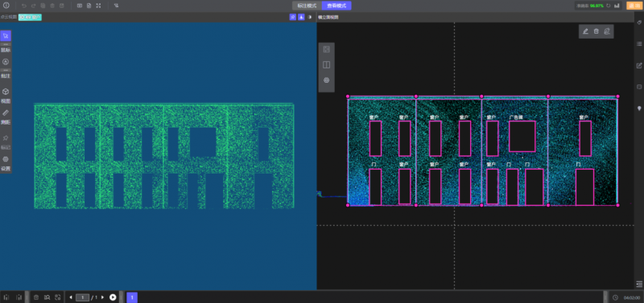Screen dimensions: 644x303
Task: Expand the small handle below the mouse tool
Action: (6, 44)
